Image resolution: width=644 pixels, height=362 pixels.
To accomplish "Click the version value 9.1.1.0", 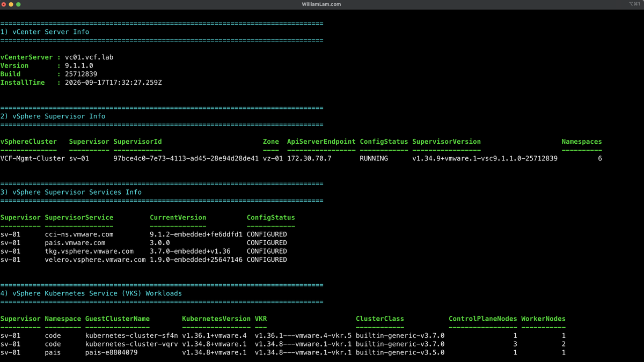I will pos(79,66).
